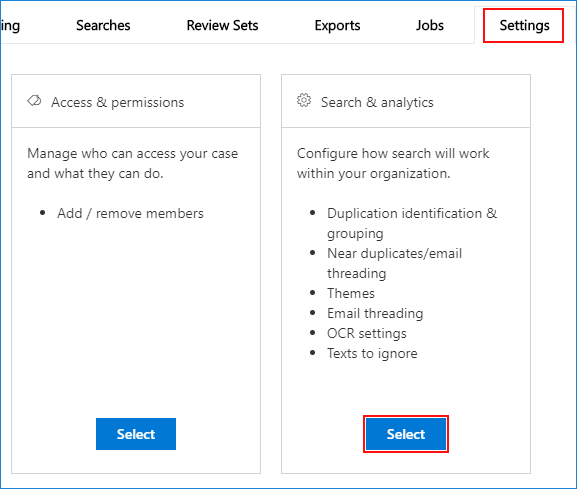Go to the Review Sets tab

[x=222, y=25]
